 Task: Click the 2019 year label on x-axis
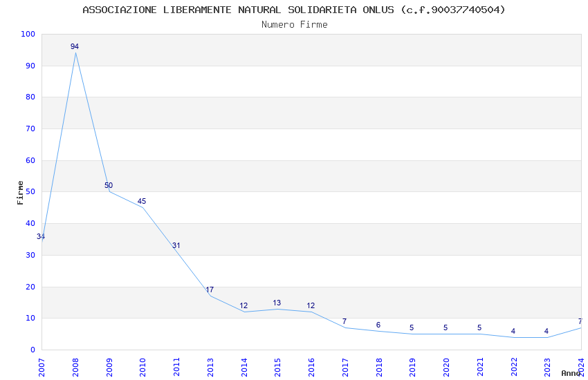pyautogui.click(x=412, y=367)
